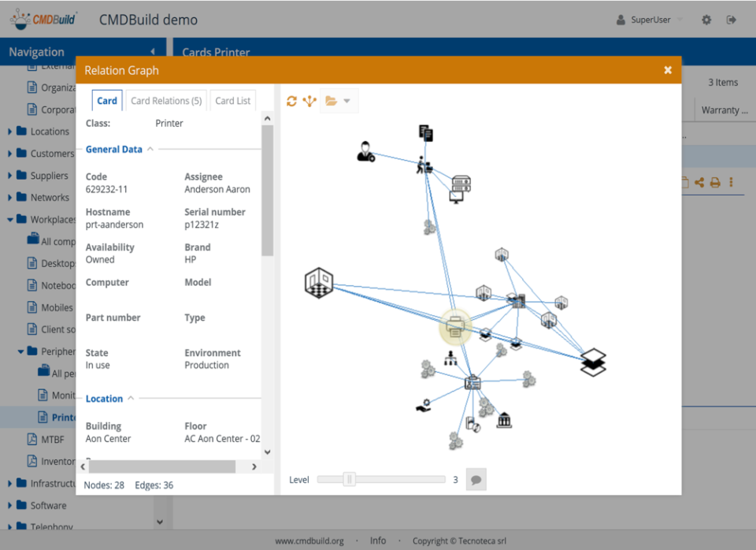Open the vertical dots menu in card row

[732, 182]
